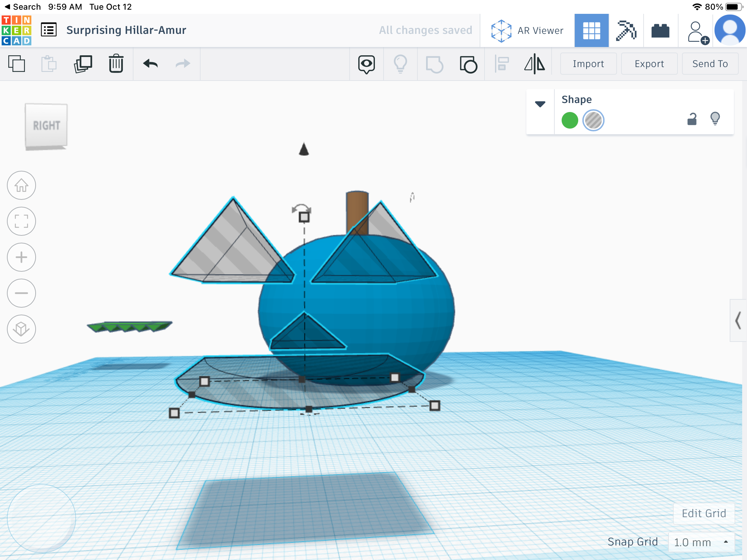The image size is (747, 560).
Task: Expand the right shapes sidebar chevron
Action: click(x=738, y=320)
